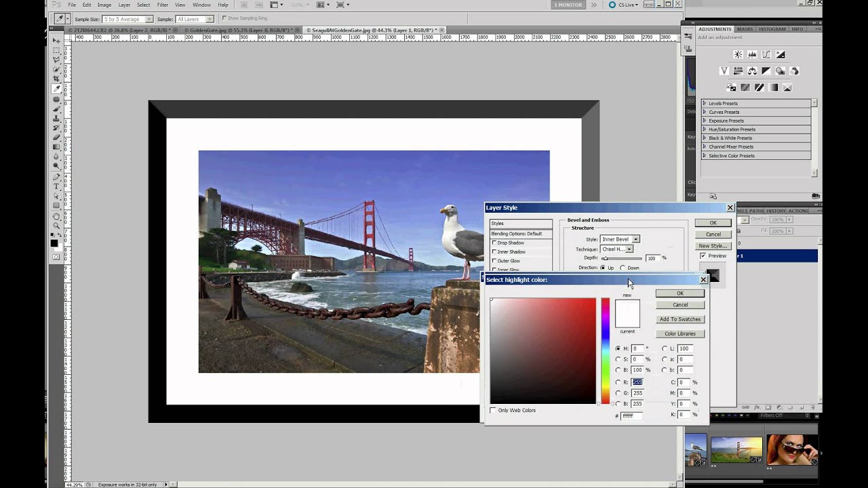This screenshot has height=488, width=868.
Task: Add a Color Balance adjustment
Action: pos(752,71)
